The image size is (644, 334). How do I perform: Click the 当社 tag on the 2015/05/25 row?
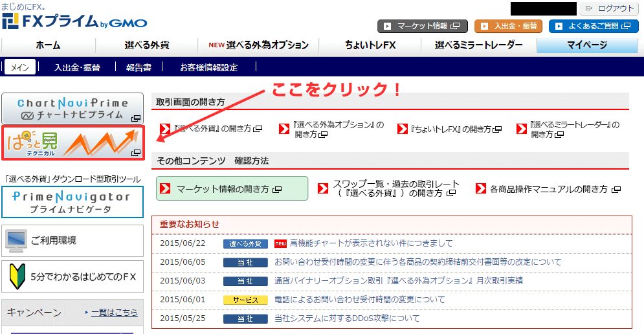pyautogui.click(x=245, y=319)
